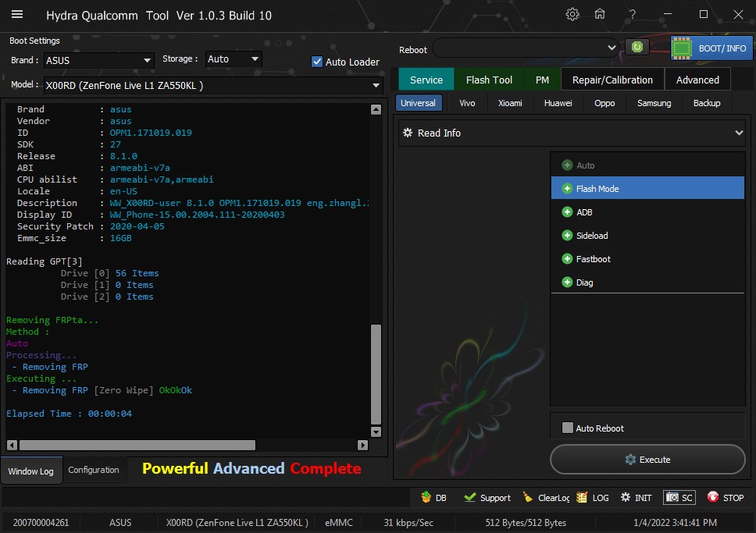Click the green reboot refresh icon
The height and width of the screenshot is (533, 756).
click(637, 47)
